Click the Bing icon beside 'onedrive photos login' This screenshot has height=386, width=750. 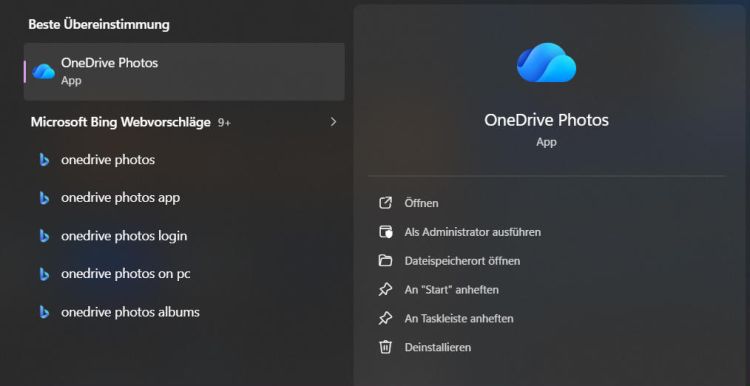pos(44,236)
